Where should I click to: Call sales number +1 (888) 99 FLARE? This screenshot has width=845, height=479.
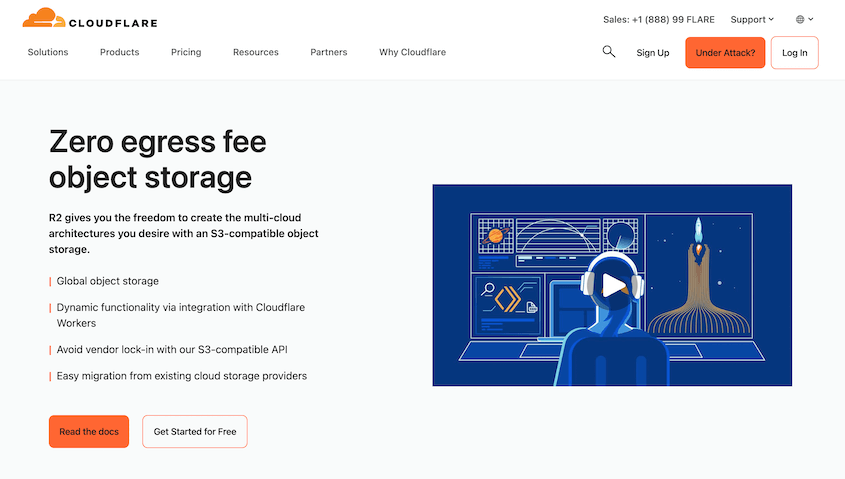click(x=659, y=19)
